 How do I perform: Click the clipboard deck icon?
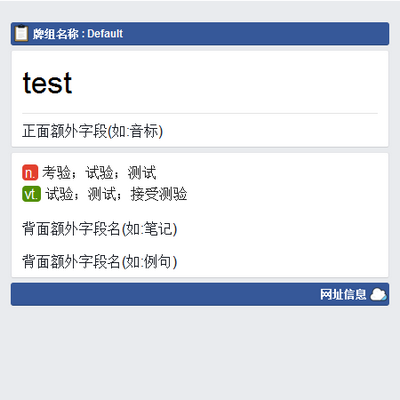pos(21,33)
